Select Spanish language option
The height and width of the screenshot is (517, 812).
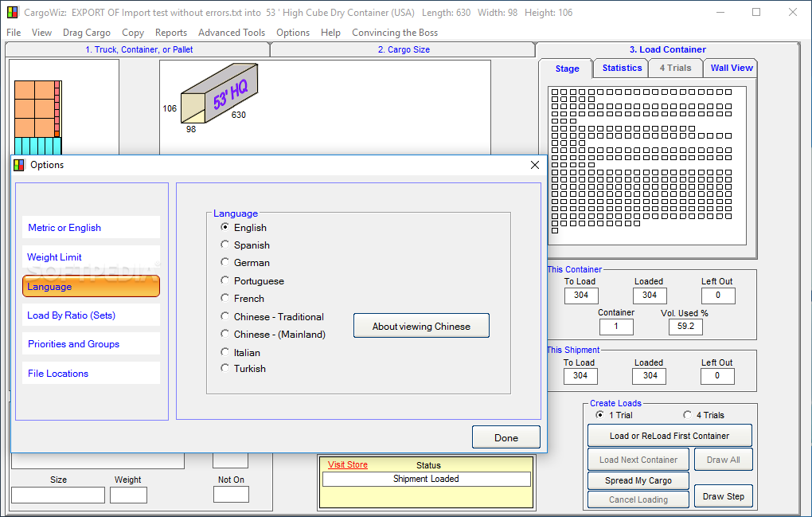pos(245,245)
